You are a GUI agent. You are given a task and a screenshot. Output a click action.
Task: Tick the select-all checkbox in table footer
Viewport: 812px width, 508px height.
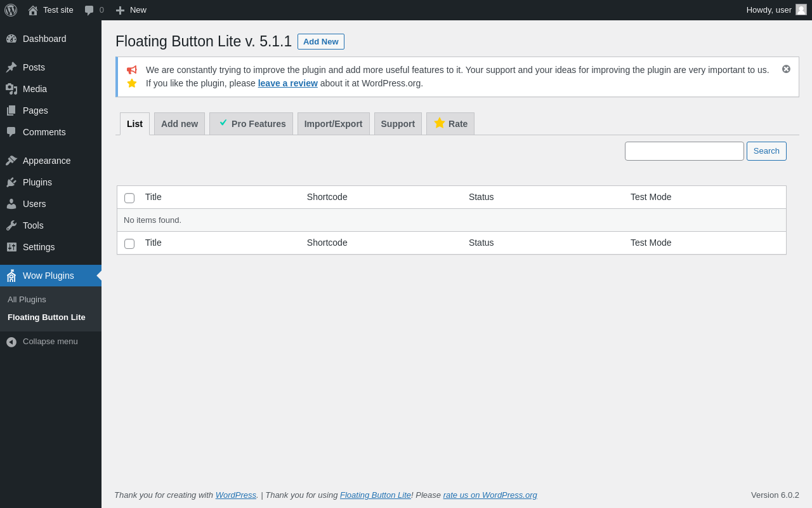[x=129, y=244]
